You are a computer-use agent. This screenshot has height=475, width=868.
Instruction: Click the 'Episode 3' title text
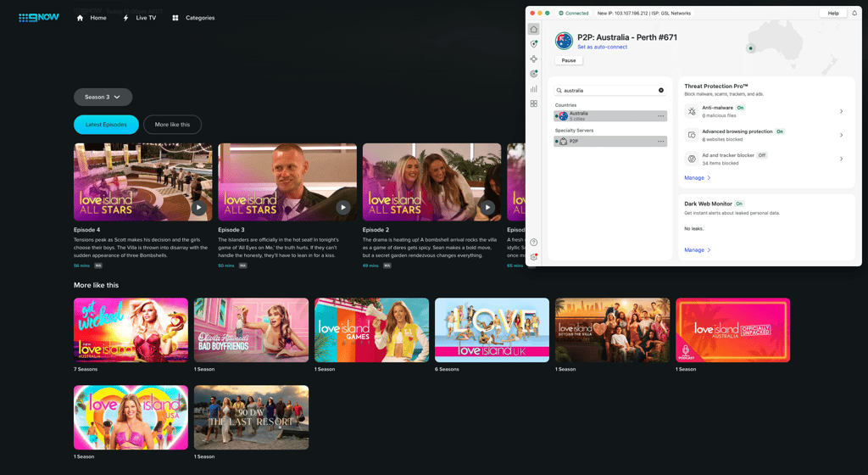(x=231, y=230)
